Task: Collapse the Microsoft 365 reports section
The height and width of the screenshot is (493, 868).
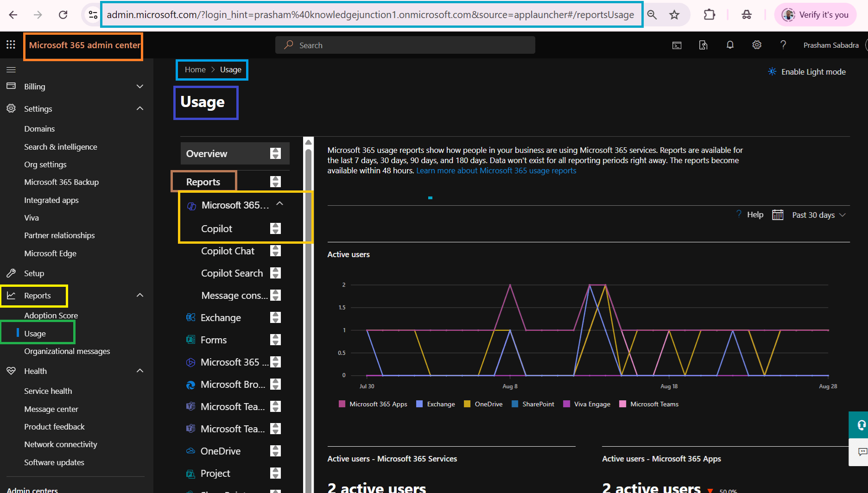Action: pyautogui.click(x=280, y=204)
